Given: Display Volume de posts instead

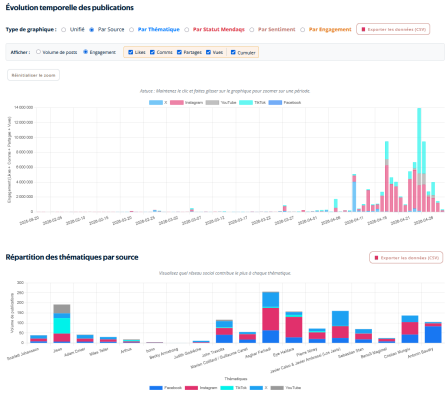Looking at the screenshot, I should [x=38, y=52].
